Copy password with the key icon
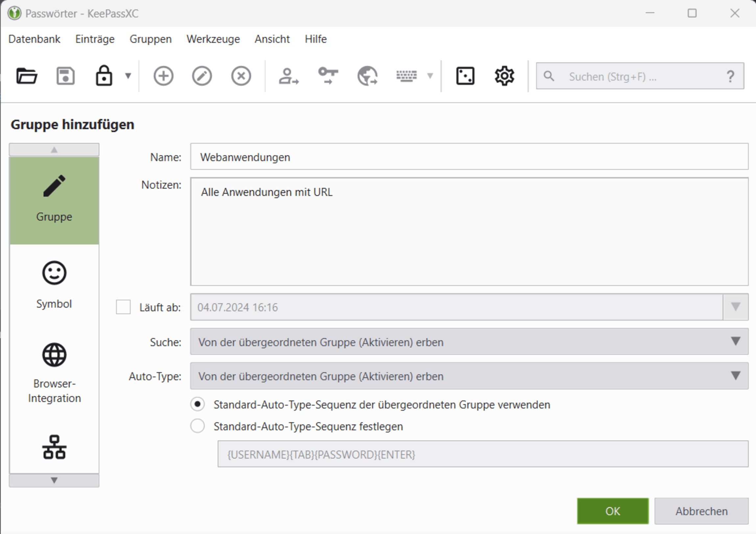The width and height of the screenshot is (756, 534). click(328, 75)
